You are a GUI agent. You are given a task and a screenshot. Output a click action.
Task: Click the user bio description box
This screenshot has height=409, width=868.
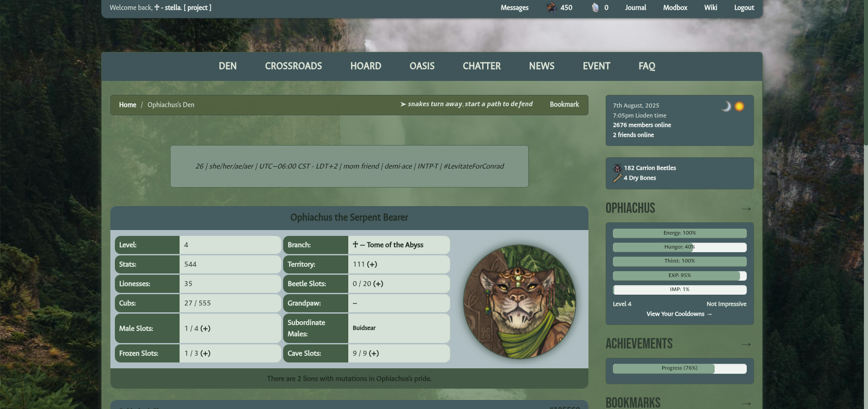[x=349, y=166]
